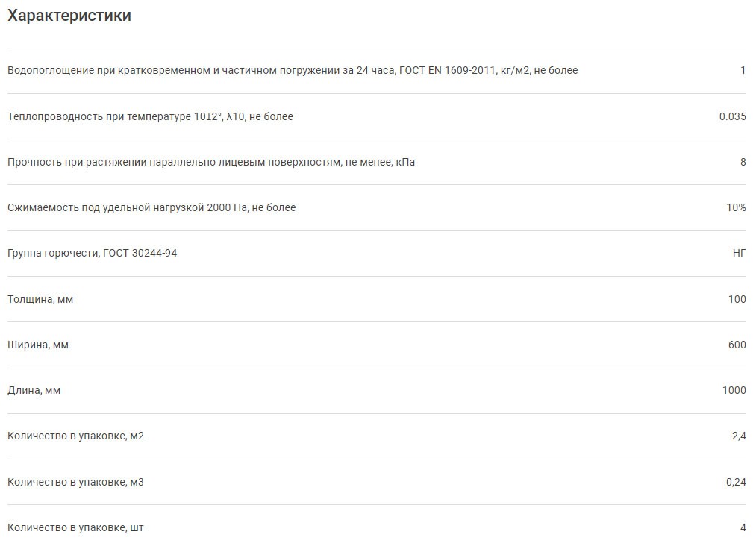This screenshot has height=546, width=756.
Task: Click the "Толщина, мм" label
Action: [40, 299]
